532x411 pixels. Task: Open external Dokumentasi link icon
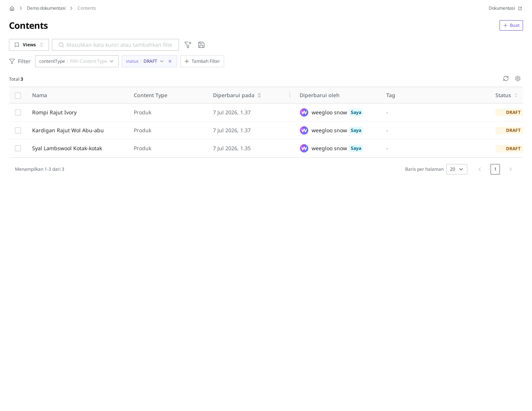point(520,8)
